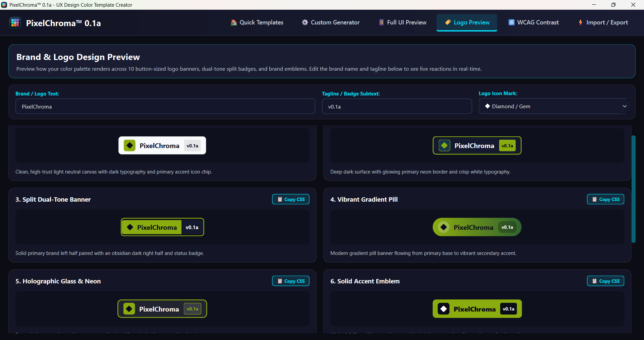Select the Logo Preview tab
This screenshot has height=340, width=644.
click(x=467, y=22)
